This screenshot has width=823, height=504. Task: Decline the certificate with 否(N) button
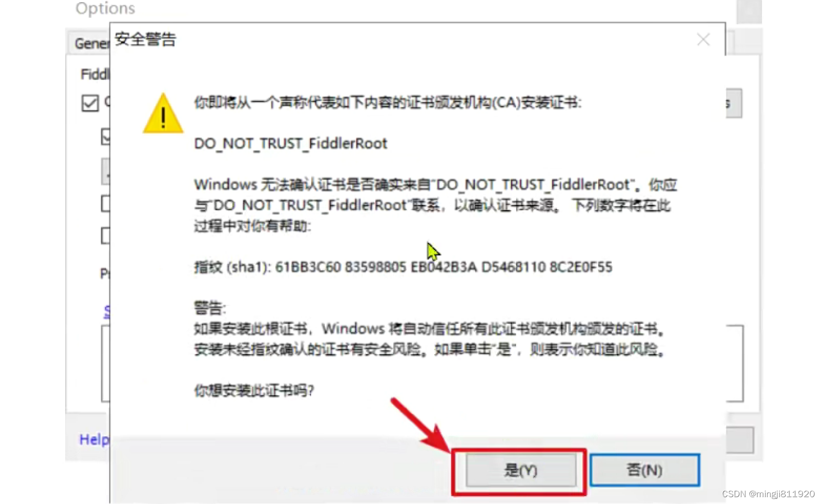(644, 470)
